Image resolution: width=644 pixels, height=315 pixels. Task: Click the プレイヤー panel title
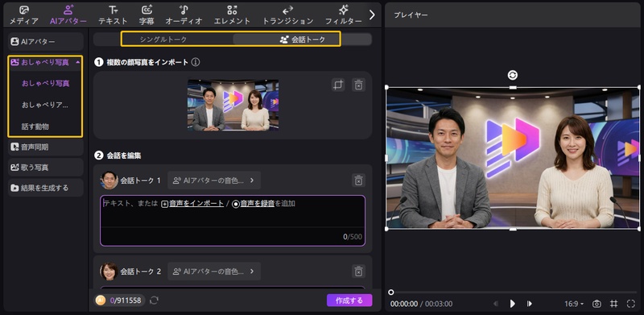[x=411, y=15]
